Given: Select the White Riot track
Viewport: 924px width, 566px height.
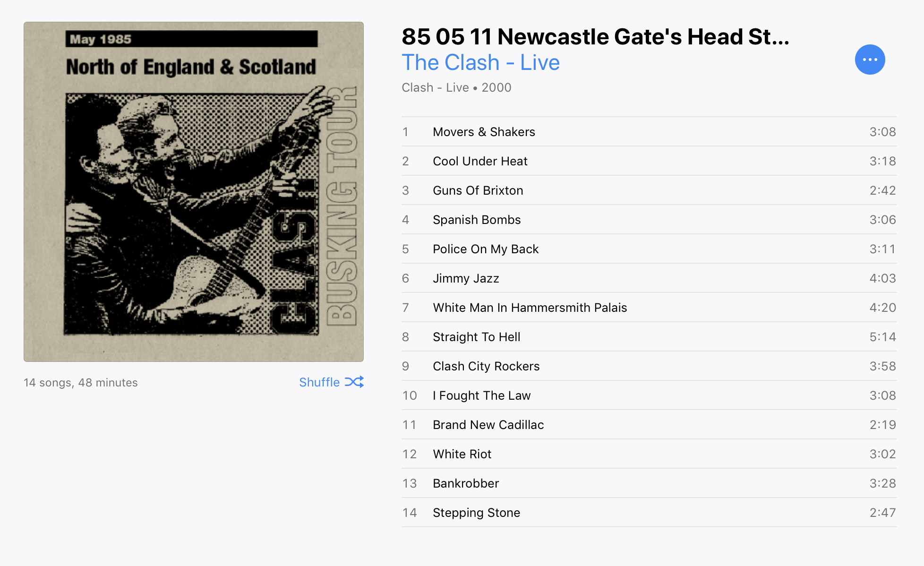Looking at the screenshot, I should pos(649,454).
